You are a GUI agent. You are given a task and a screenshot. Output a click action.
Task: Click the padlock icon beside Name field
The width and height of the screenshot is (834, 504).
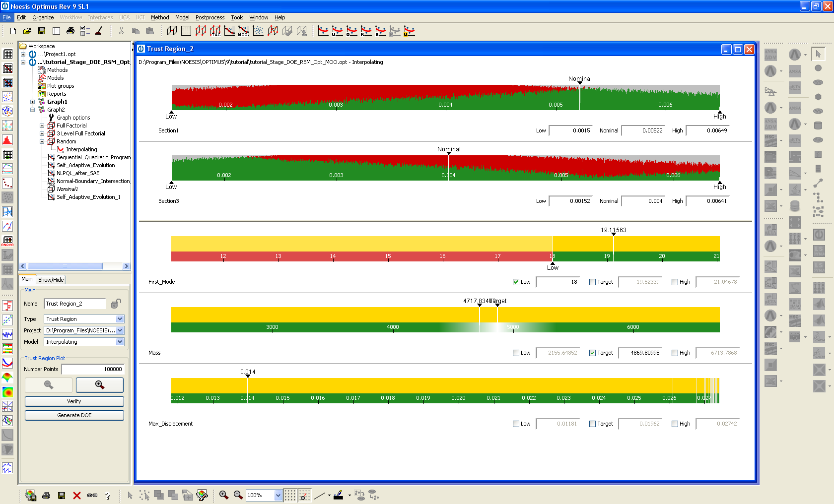[x=116, y=304]
